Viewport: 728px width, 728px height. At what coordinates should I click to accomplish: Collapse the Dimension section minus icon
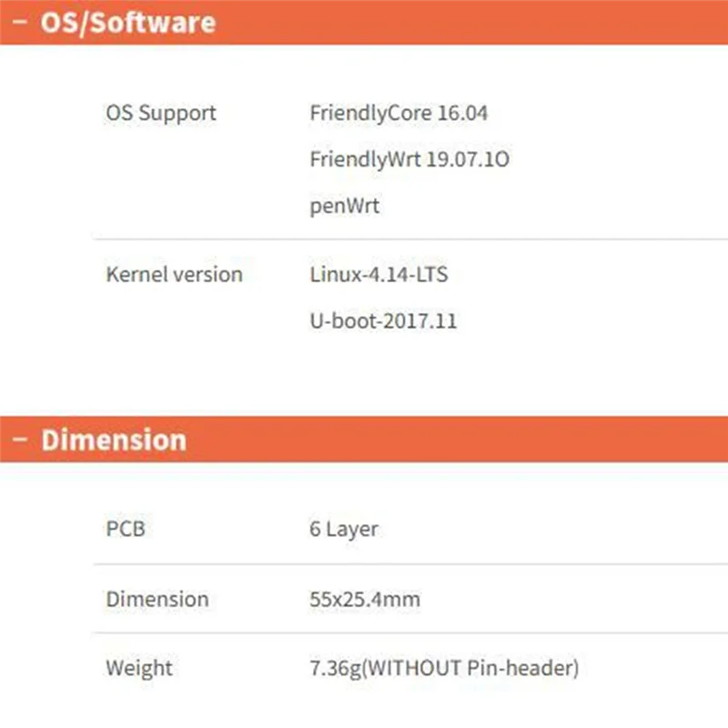(19, 440)
